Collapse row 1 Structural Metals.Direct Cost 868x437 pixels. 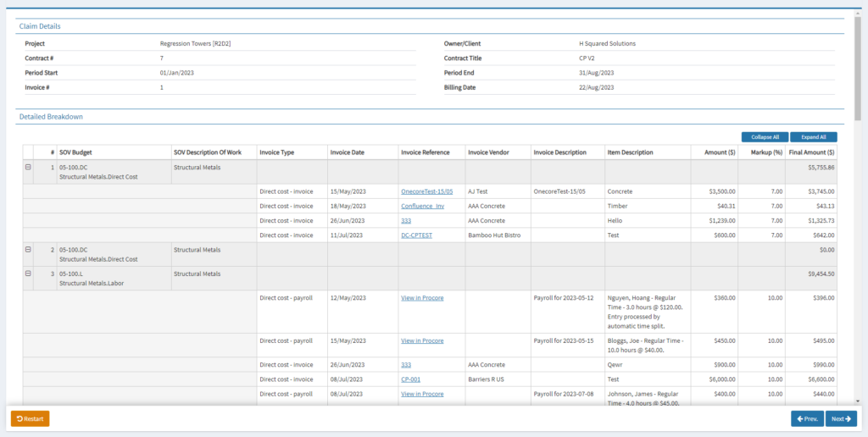(x=28, y=168)
